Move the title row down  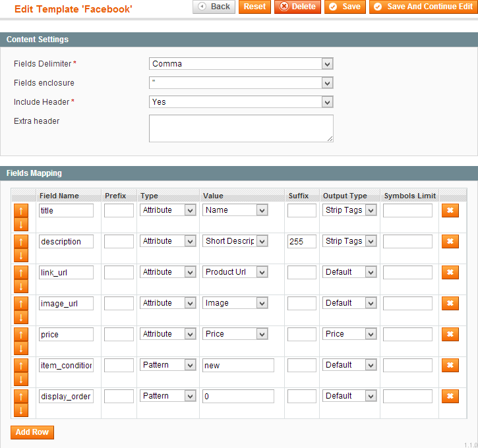[21, 225]
